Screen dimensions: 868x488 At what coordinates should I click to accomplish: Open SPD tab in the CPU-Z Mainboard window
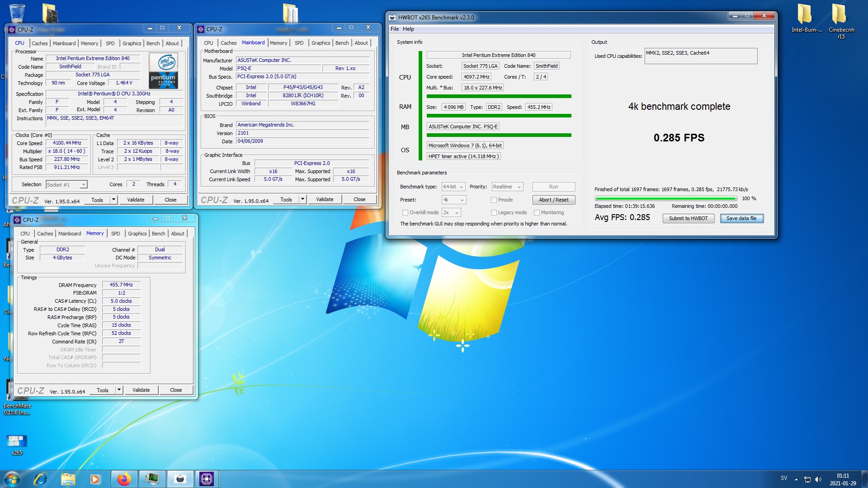[x=299, y=43]
